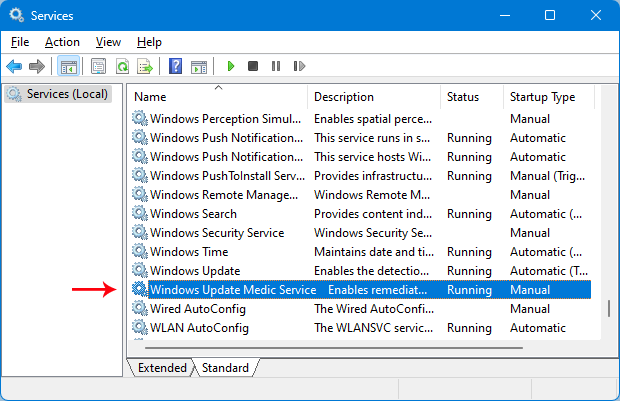Screen dimensions: 620x401
Task: Click the Refresh toolbar icon
Action: [x=121, y=66]
